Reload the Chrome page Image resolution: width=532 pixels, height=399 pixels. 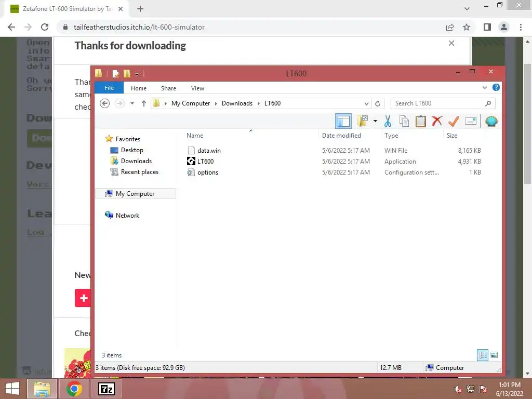pyautogui.click(x=45, y=27)
